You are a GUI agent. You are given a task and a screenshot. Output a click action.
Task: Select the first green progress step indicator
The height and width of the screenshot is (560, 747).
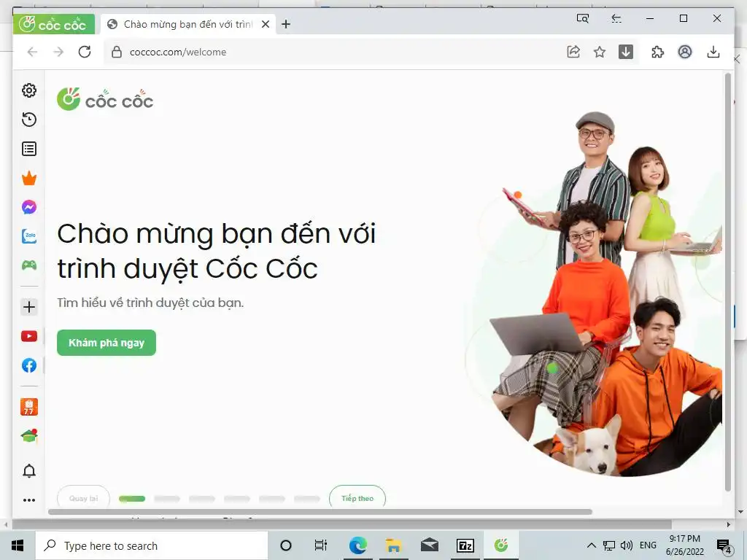(x=132, y=499)
